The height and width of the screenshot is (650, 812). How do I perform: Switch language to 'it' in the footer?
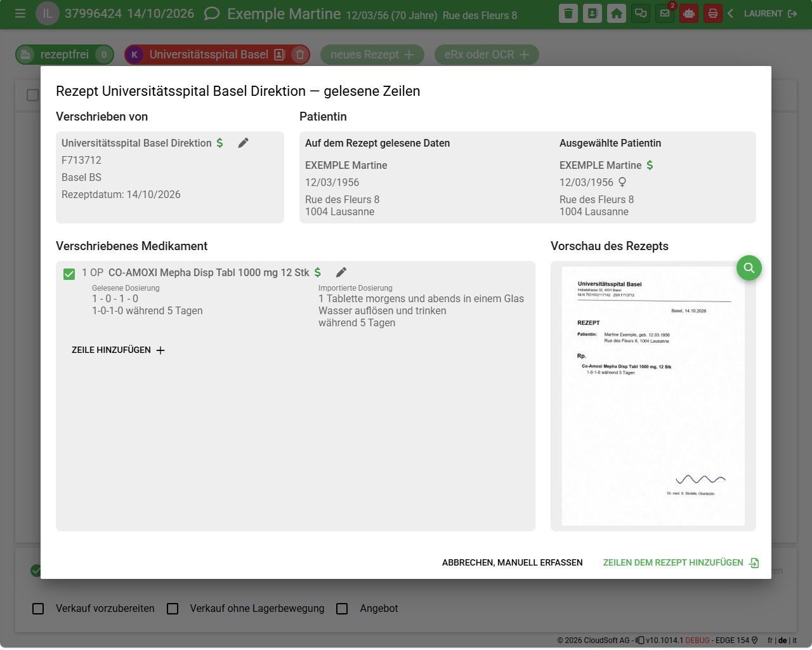point(794,640)
